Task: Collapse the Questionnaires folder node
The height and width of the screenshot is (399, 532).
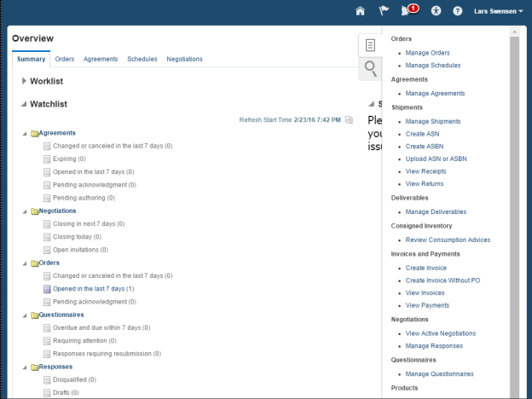Action: (25, 315)
